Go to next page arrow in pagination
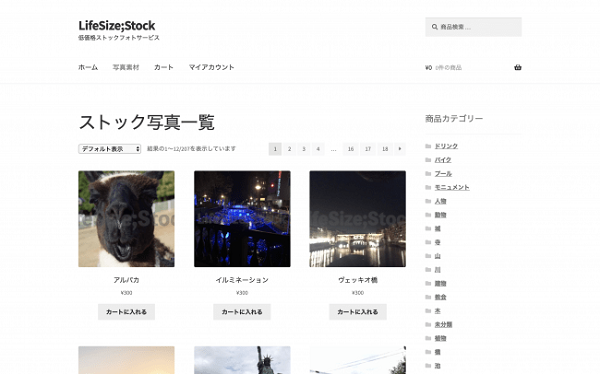 (400, 149)
